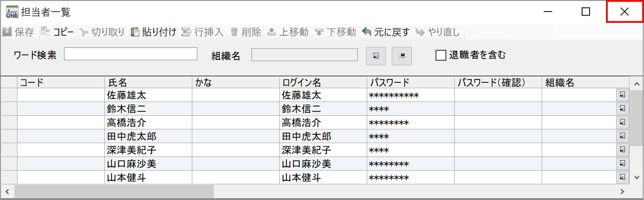Open organization picker next to 組織名 field
644x200 pixels.
(376, 56)
